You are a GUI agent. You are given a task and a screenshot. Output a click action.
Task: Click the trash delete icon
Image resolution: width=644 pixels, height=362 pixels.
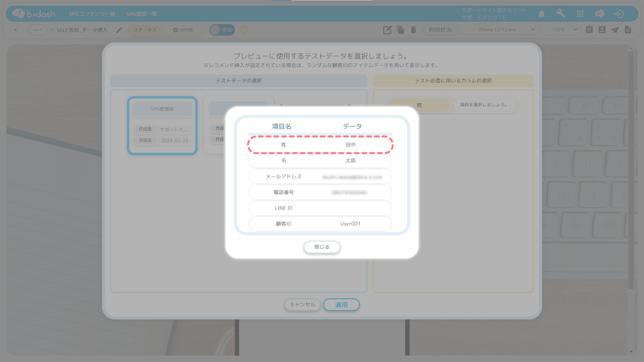[413, 30]
